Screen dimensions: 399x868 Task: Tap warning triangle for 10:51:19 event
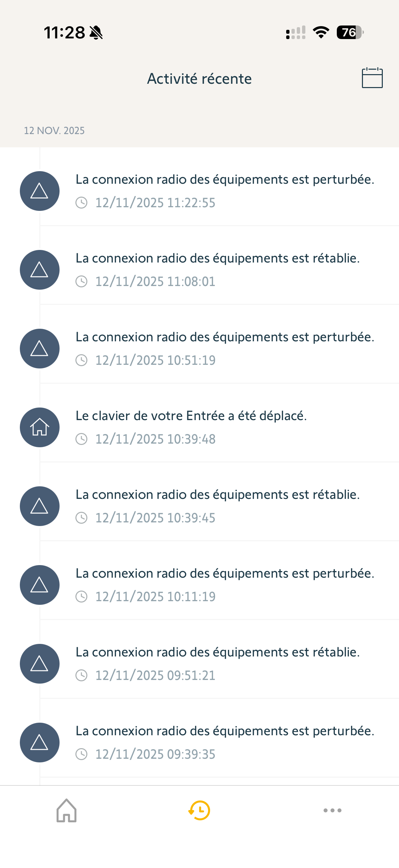click(40, 349)
